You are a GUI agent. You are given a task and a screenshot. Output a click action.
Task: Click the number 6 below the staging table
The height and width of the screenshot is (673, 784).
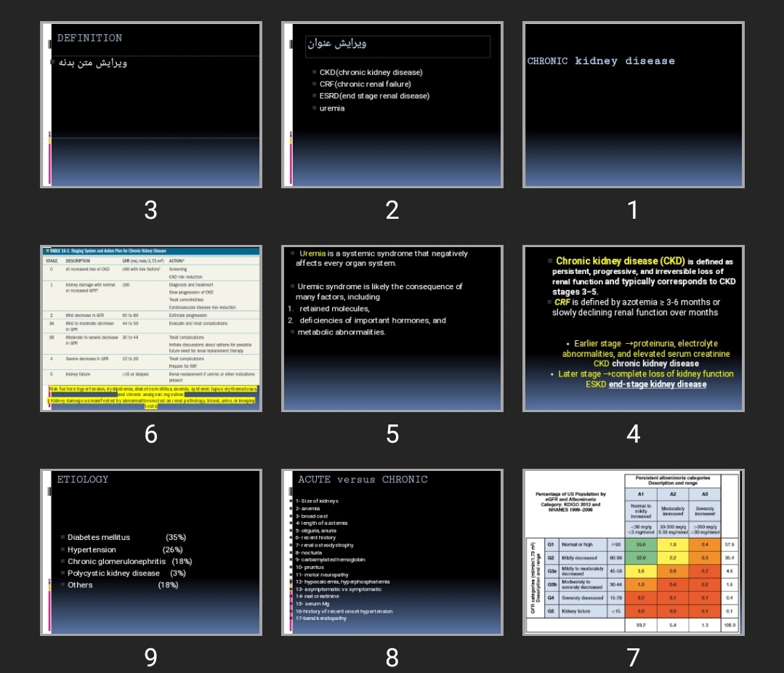pos(150,434)
